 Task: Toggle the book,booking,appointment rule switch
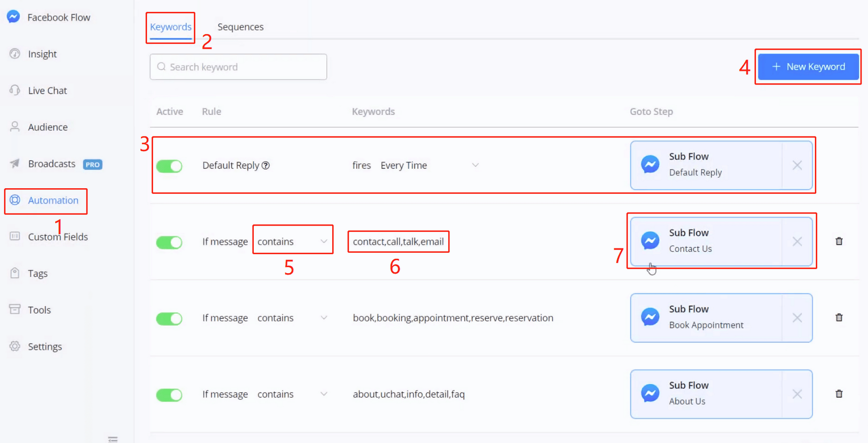[x=169, y=318]
